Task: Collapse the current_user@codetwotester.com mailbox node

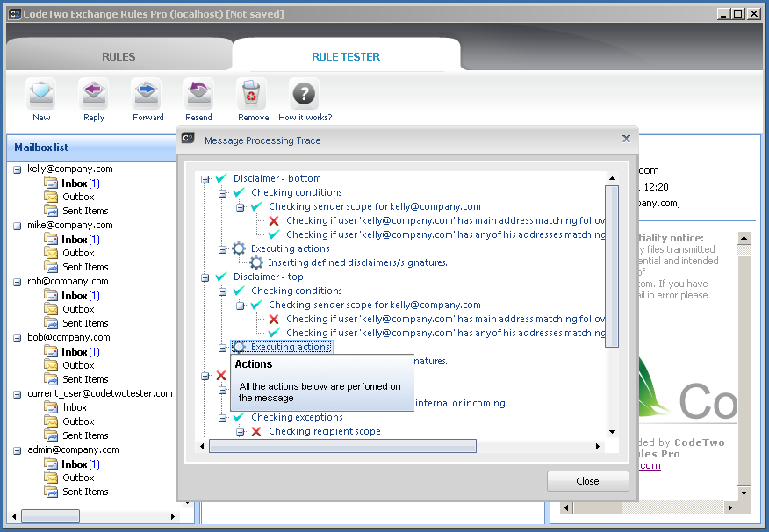Action: [18, 395]
